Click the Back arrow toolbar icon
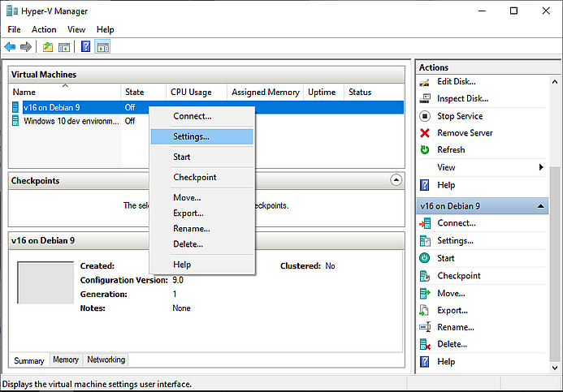Viewport: 563px width, 392px height. (10, 46)
